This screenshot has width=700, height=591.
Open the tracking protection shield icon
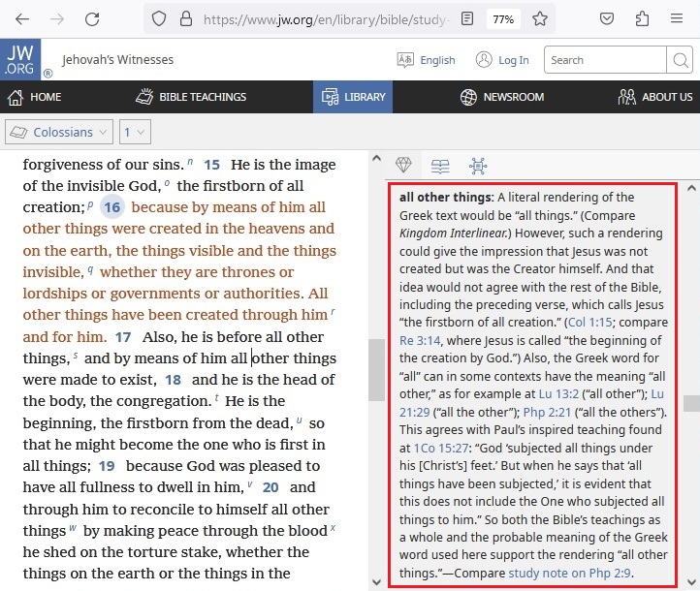pos(159,18)
